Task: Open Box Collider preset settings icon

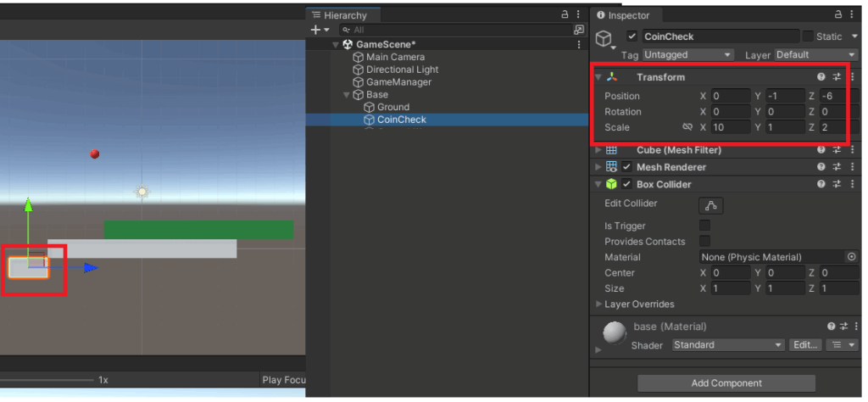Action: point(837,184)
